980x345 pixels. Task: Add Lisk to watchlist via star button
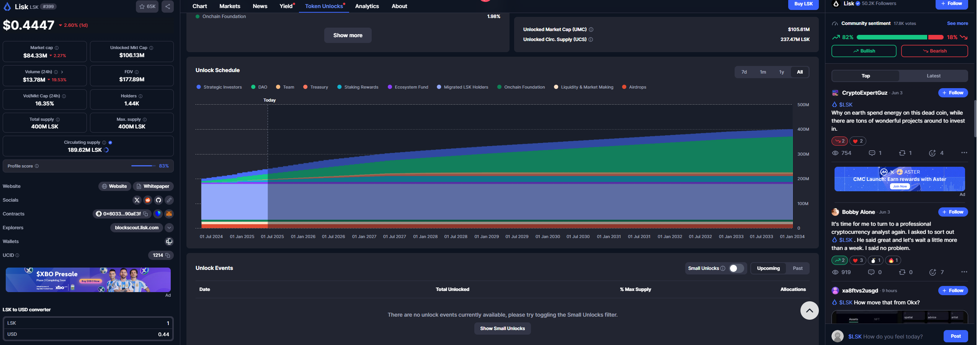click(x=147, y=7)
